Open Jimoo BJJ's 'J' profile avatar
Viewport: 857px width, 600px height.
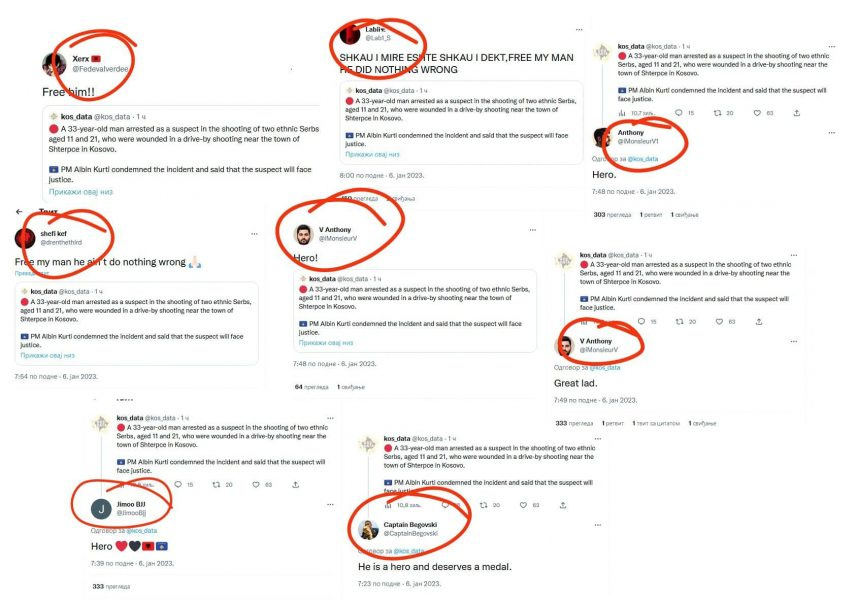101,509
